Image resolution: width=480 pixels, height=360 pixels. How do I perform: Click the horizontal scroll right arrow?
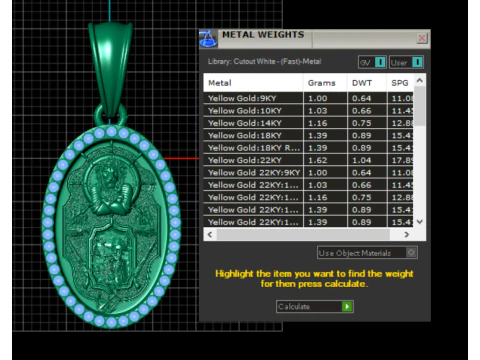(406, 234)
